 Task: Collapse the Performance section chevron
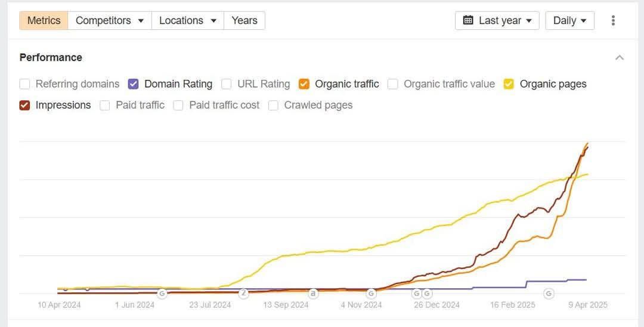click(x=620, y=58)
